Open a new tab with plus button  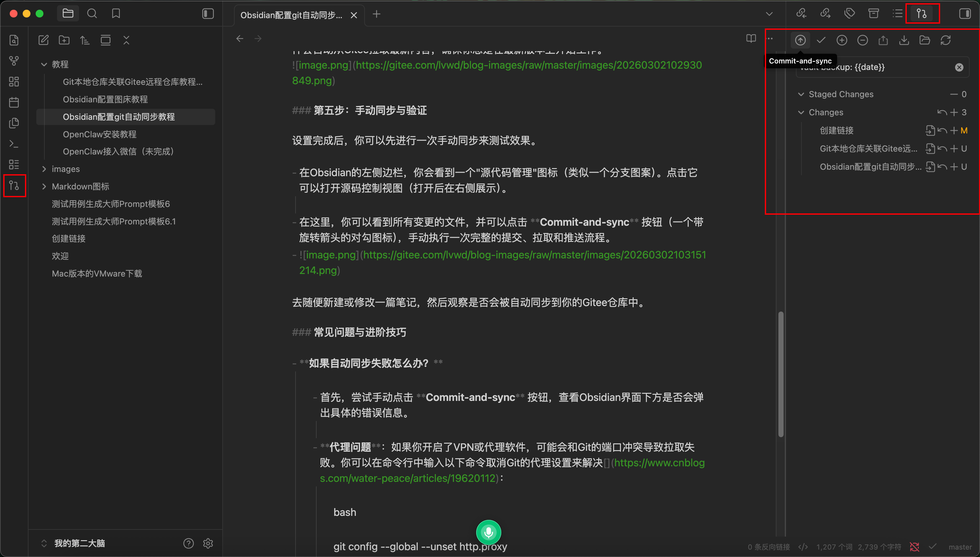click(377, 14)
